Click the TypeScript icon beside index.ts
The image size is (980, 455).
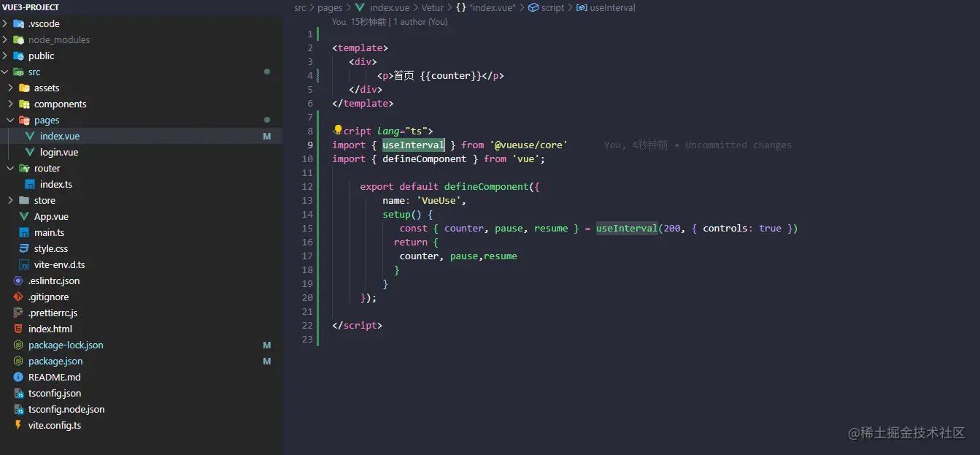coord(30,184)
